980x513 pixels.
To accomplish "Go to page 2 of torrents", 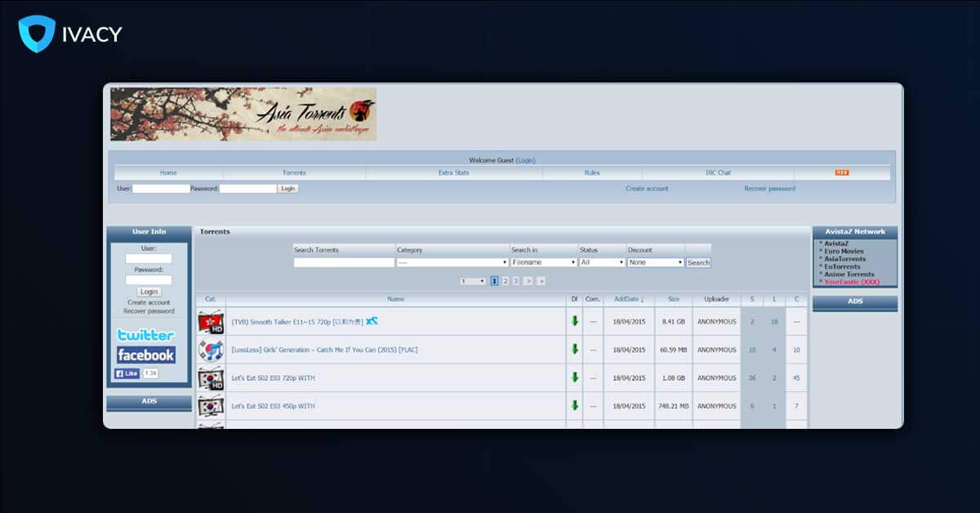I will pyautogui.click(x=506, y=281).
